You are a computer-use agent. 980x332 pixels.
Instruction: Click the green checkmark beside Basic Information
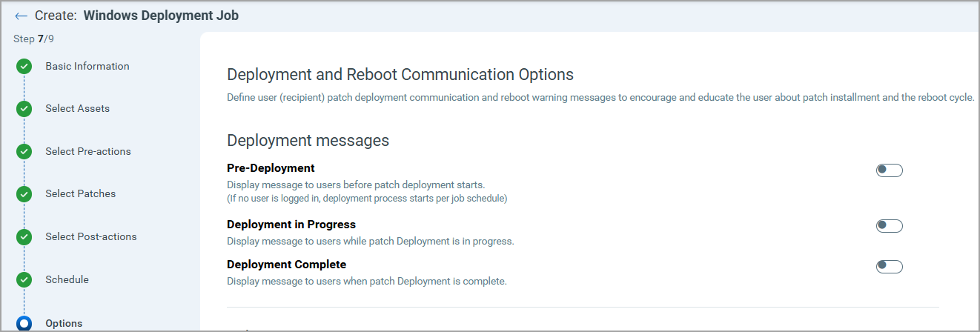coord(24,67)
